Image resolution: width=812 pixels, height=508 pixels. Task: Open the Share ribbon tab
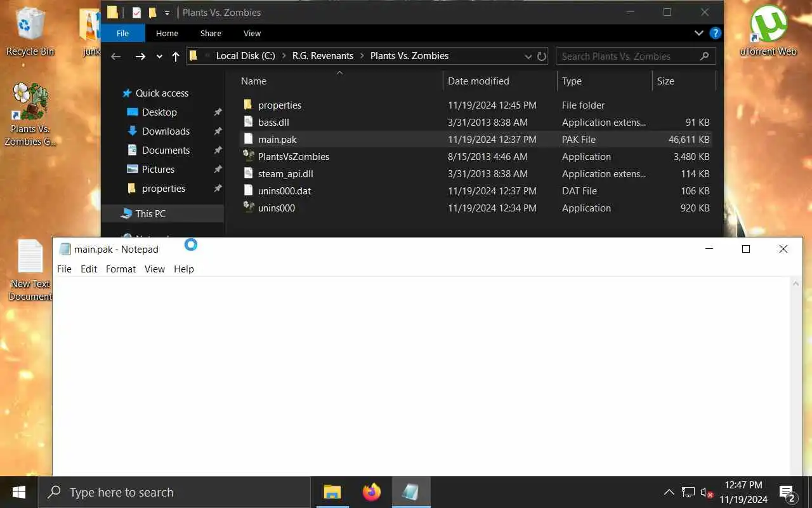click(211, 33)
